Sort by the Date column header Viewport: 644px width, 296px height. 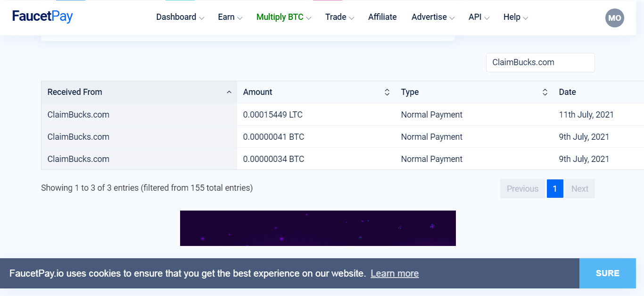pos(598,92)
